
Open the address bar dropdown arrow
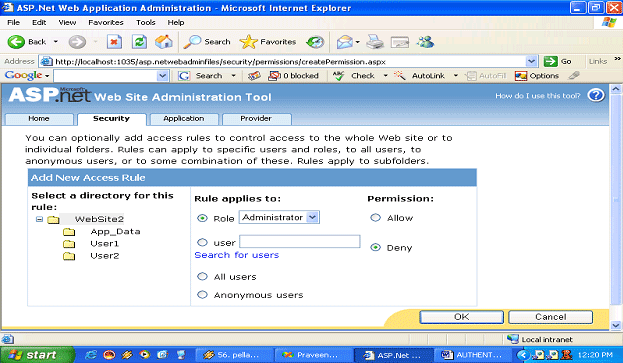[531, 61]
